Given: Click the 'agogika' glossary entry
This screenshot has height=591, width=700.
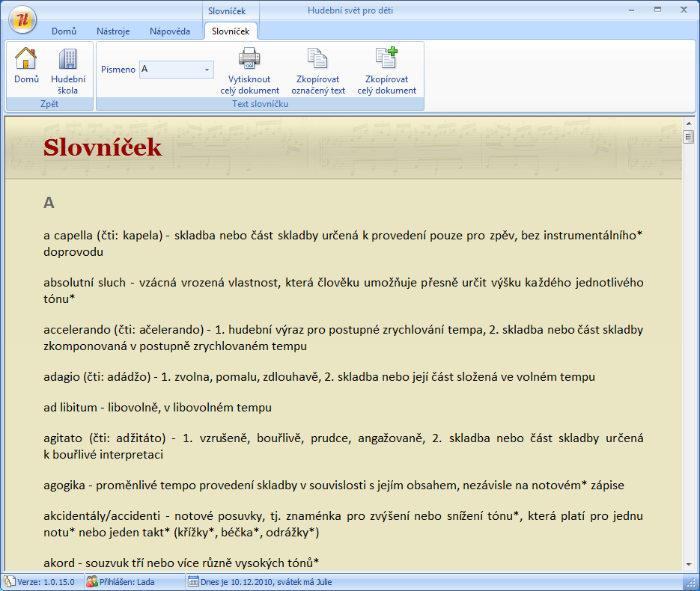Looking at the screenshot, I should 334,486.
